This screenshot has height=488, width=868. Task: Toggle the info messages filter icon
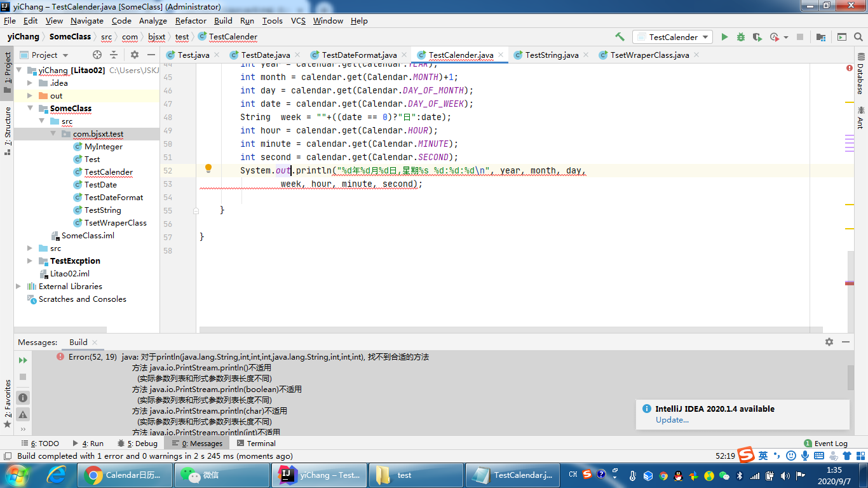(23, 398)
